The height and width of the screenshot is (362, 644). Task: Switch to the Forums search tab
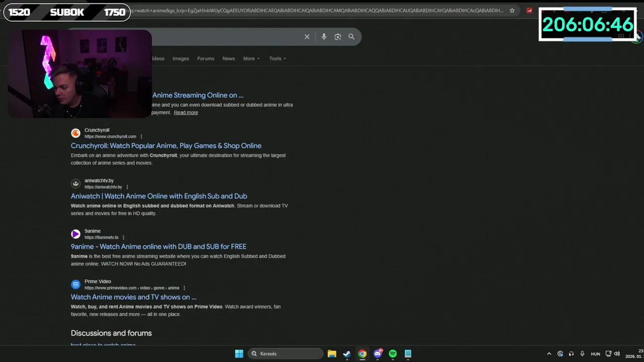[x=205, y=58]
